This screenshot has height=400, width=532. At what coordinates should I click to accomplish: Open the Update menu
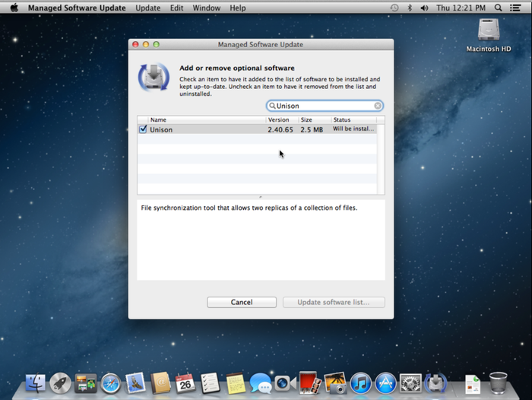click(147, 8)
